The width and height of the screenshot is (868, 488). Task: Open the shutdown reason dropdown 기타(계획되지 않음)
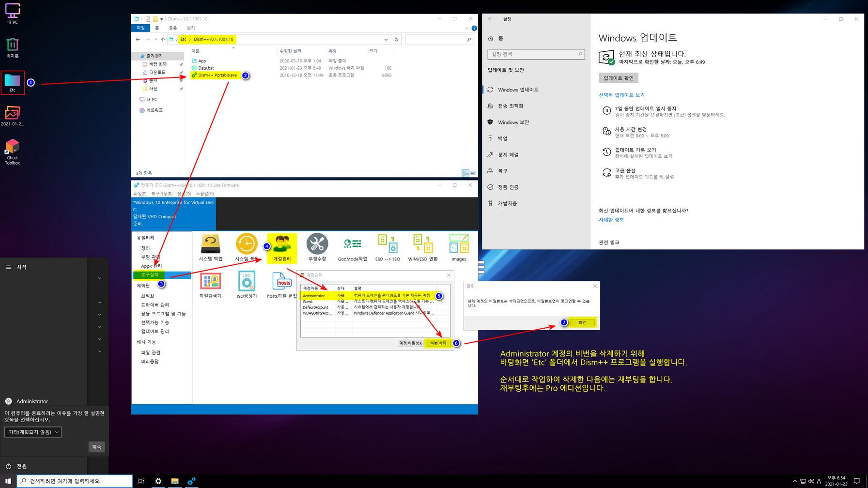click(x=33, y=432)
